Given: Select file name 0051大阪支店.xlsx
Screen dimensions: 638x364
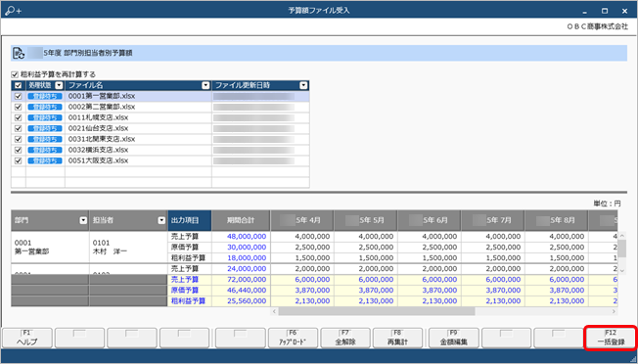Looking at the screenshot, I should click(x=98, y=160).
